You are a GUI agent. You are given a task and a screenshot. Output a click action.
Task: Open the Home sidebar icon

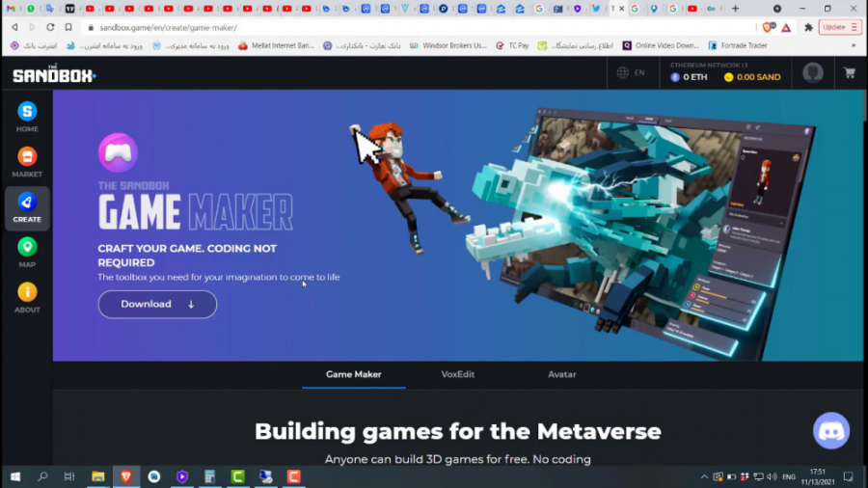tap(27, 117)
